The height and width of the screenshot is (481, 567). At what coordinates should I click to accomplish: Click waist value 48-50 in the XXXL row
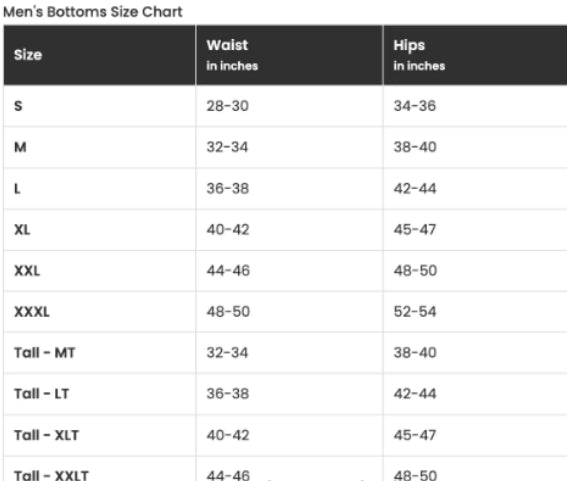coord(228,312)
